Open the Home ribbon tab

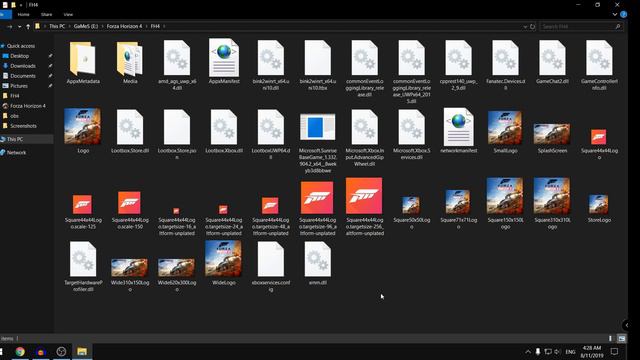(23, 14)
